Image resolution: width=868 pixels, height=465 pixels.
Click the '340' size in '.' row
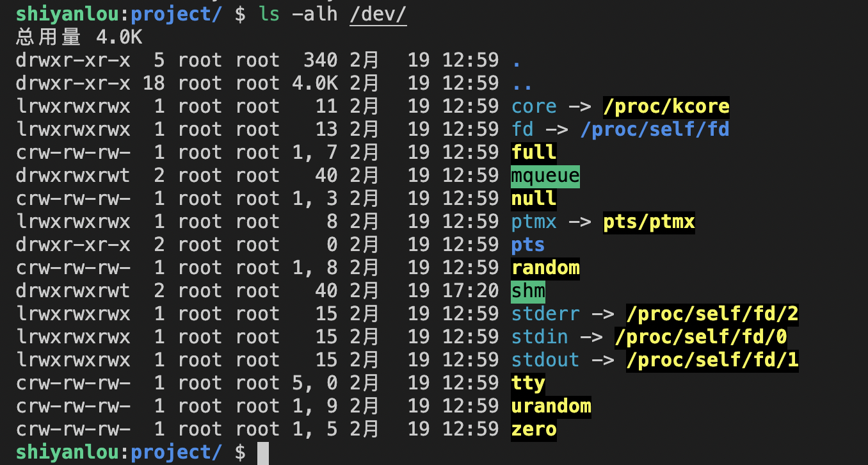[x=321, y=60]
